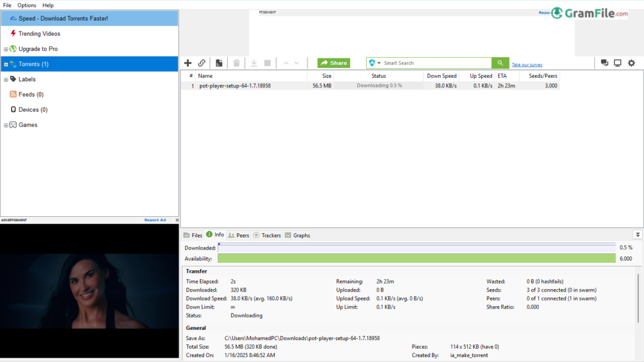This screenshot has height=362, width=644.
Task: Move torrent down the queue
Action: pos(297,63)
